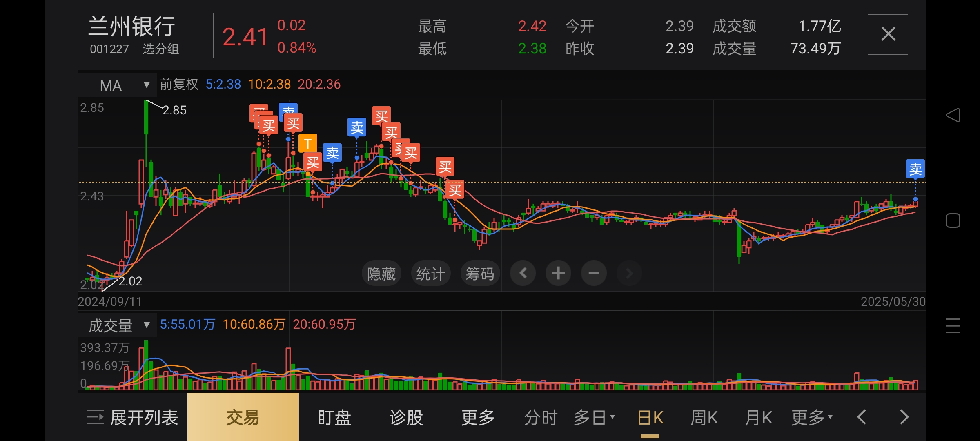Zoom out chart with the minus button

594,273
